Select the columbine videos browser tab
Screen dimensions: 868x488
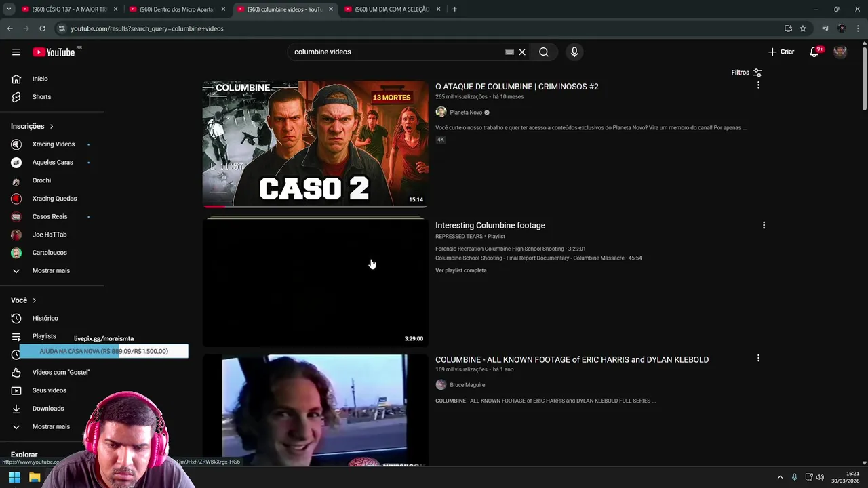[285, 9]
